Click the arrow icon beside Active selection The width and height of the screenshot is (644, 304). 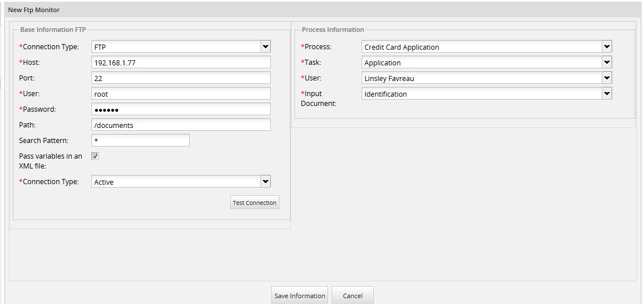pos(265,182)
